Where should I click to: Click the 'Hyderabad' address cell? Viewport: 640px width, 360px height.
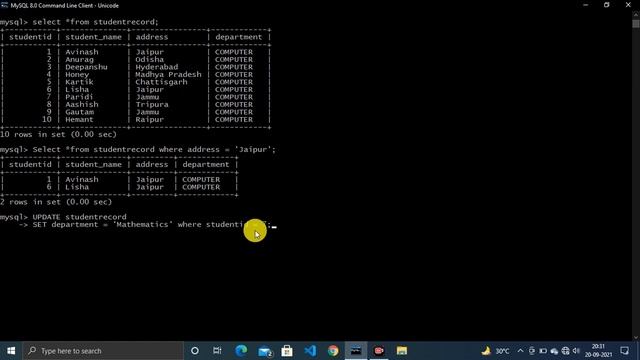tap(157, 67)
